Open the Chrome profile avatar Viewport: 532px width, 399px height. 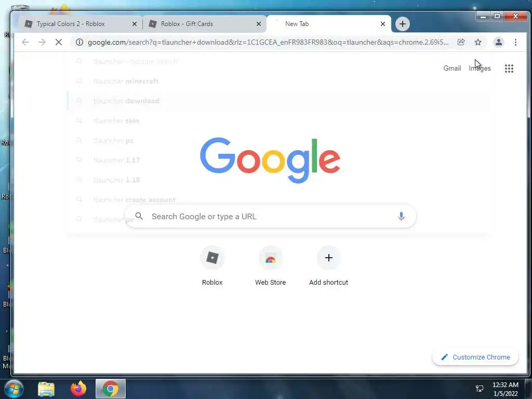coord(498,42)
